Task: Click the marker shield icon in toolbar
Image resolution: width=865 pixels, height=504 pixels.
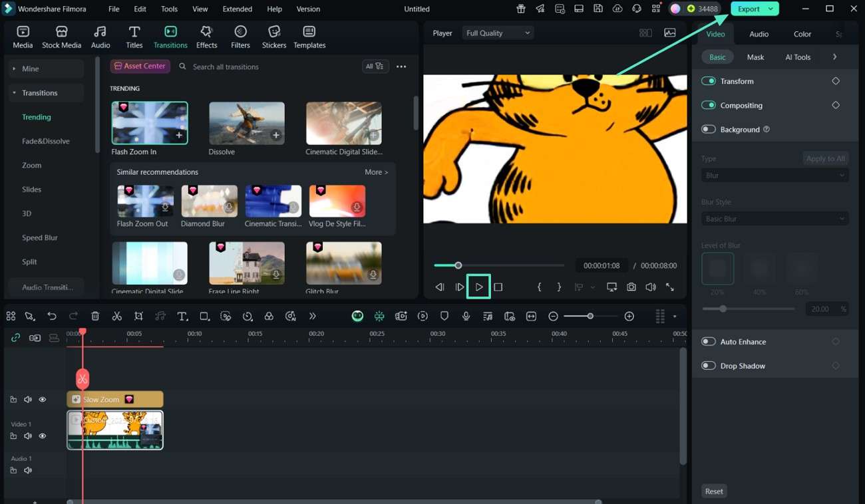Action: tap(444, 316)
